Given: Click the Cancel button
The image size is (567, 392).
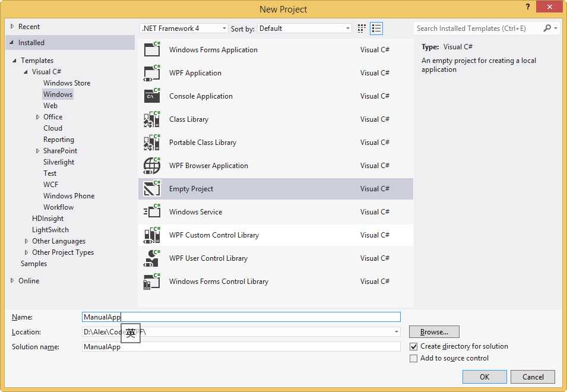Looking at the screenshot, I should [x=533, y=377].
